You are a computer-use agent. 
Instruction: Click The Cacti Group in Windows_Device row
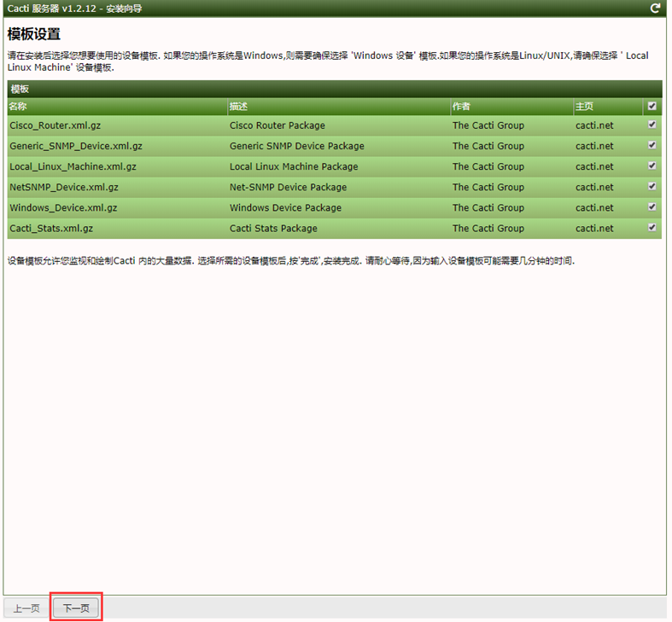tap(488, 208)
